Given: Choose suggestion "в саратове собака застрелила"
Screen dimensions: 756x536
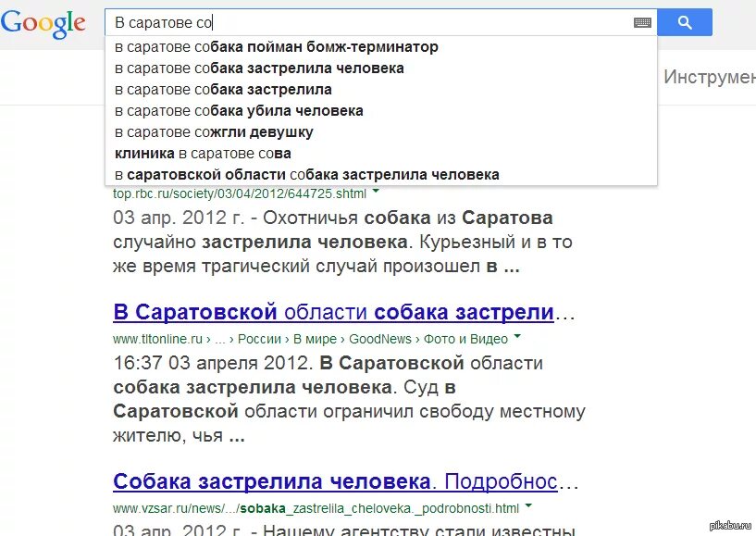Looking at the screenshot, I should pyautogui.click(x=381, y=89).
